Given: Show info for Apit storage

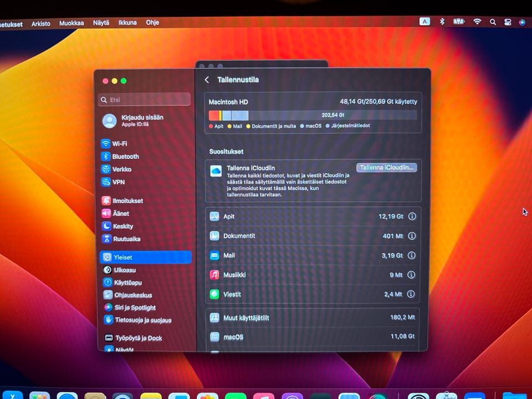Looking at the screenshot, I should (x=412, y=216).
